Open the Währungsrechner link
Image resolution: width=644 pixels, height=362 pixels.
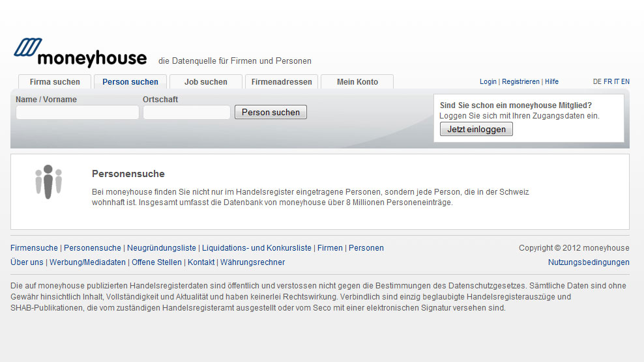pos(253,262)
